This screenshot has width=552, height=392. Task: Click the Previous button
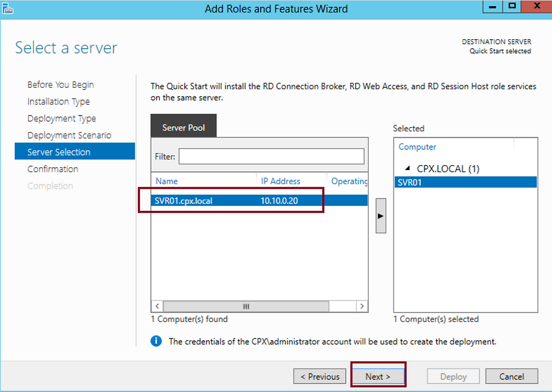click(x=320, y=377)
